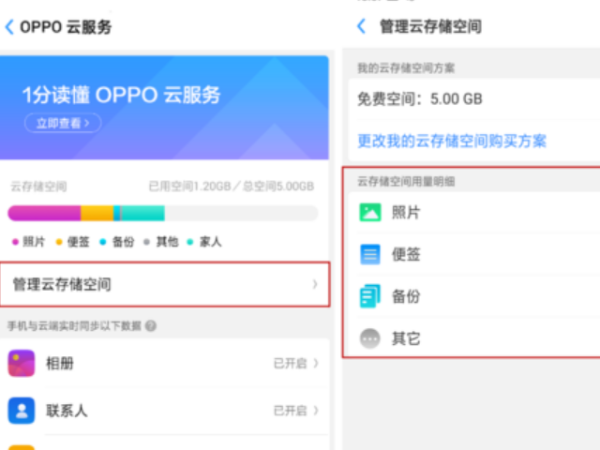
Task: Expand the 联系人 row chevron
Action: 316,410
